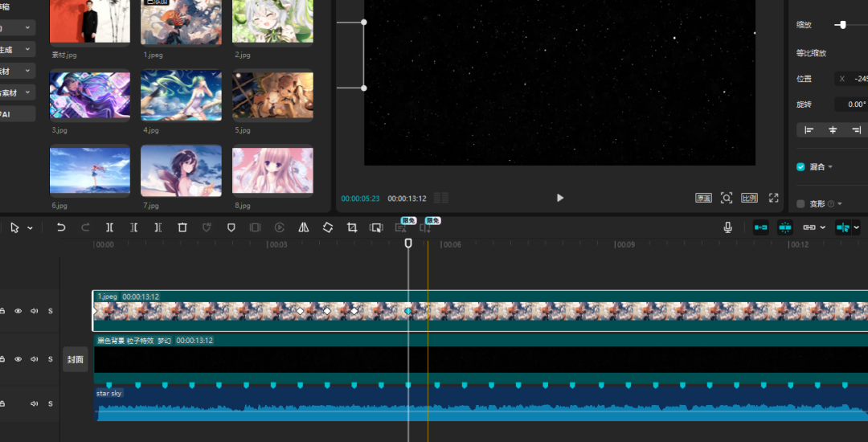Click the split clip tool icon
This screenshot has width=868, height=442.
click(x=110, y=227)
